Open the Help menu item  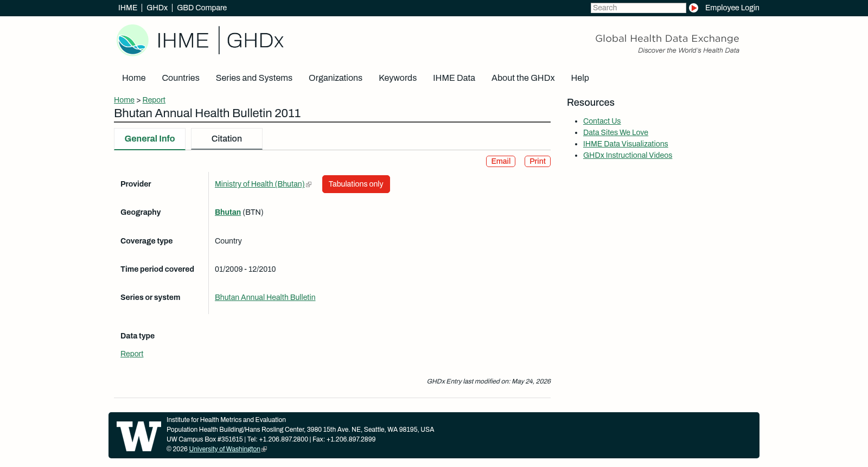point(580,78)
